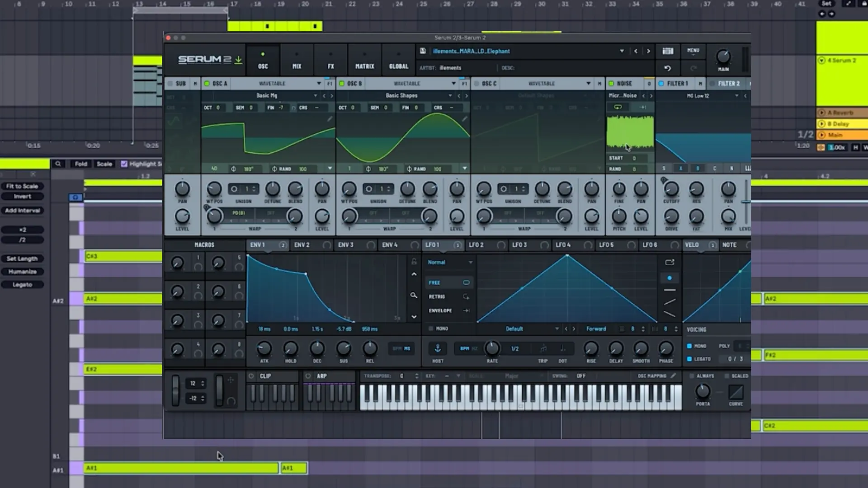
Task: Click envelope display down chevron
Action: pos(414,317)
